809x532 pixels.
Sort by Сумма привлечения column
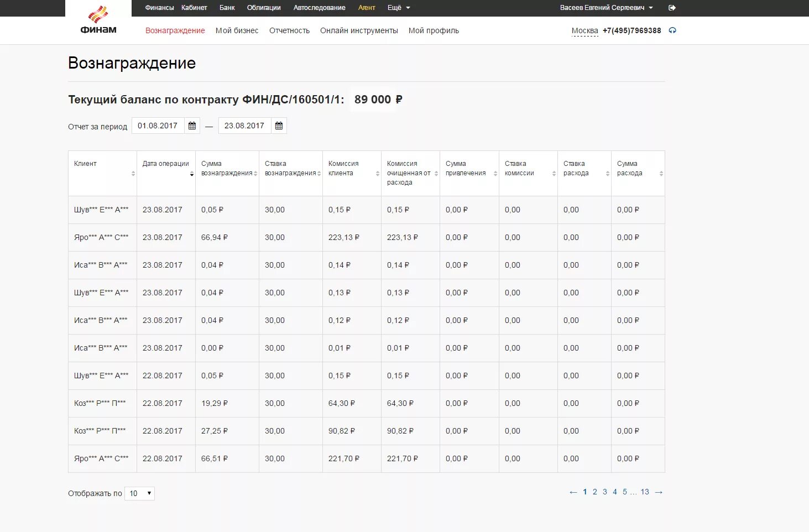click(x=495, y=174)
